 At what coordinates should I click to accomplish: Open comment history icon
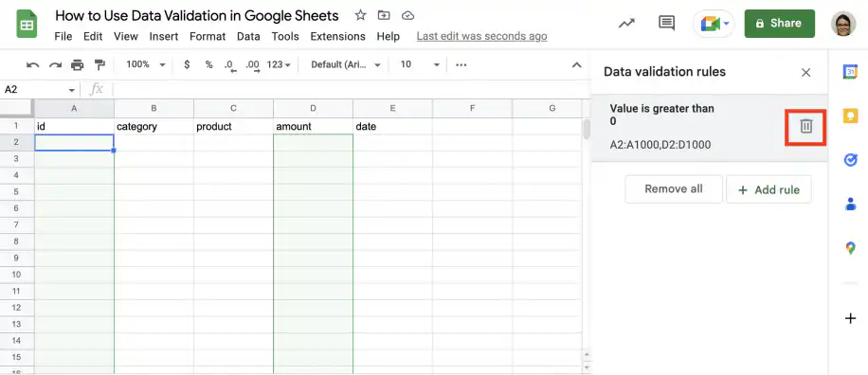pyautogui.click(x=666, y=24)
